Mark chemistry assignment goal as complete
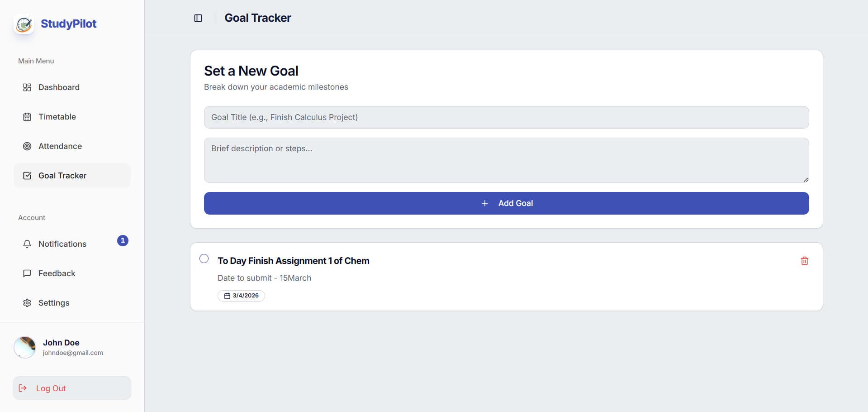 [x=204, y=259]
